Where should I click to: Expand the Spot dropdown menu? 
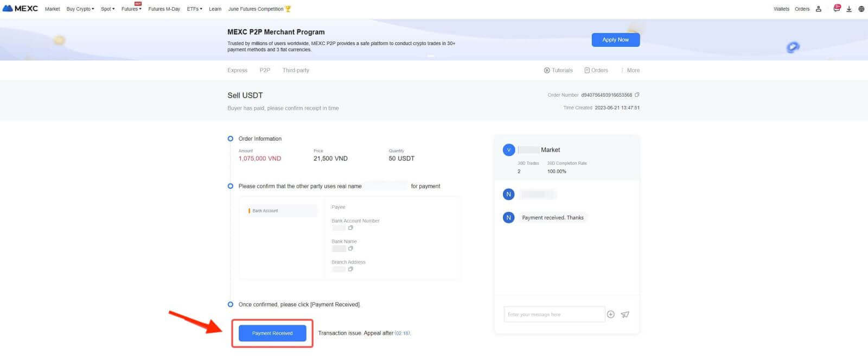tap(107, 9)
